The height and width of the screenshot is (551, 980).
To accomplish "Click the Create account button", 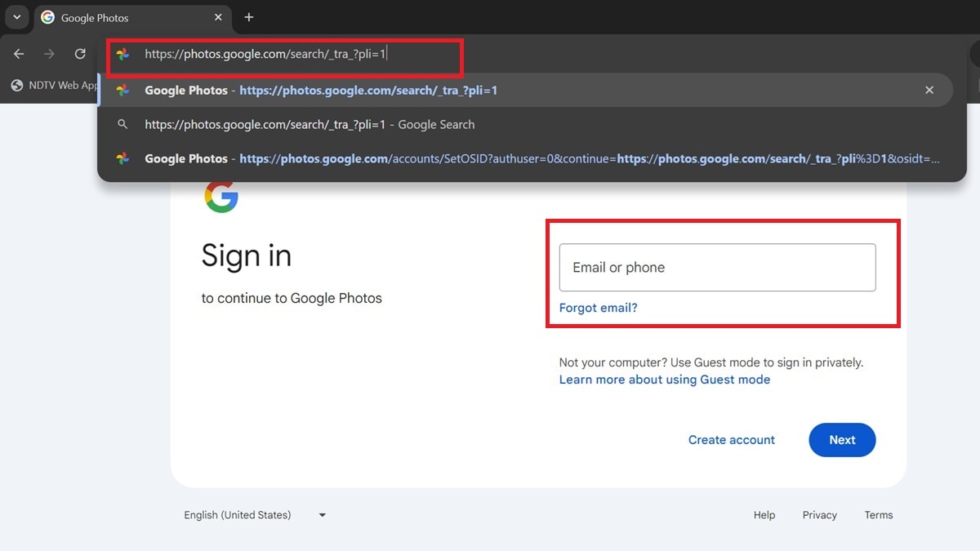I will click(732, 440).
